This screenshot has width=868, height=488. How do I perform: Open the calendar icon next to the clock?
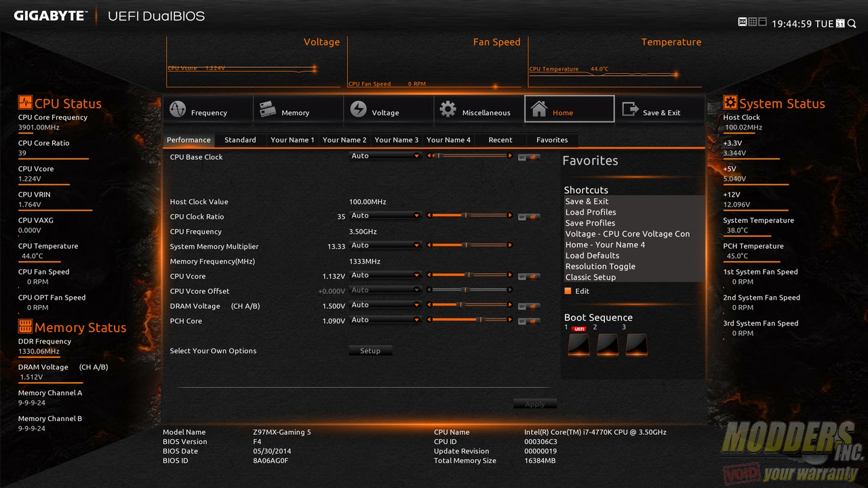coord(841,24)
